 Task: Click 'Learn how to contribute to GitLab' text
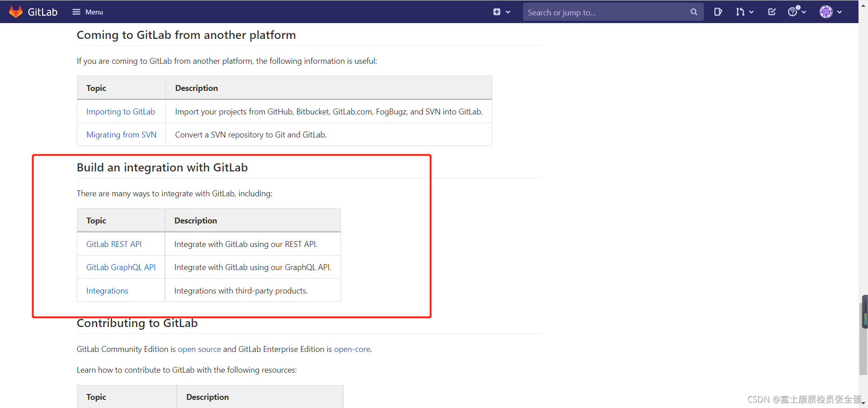[187, 370]
